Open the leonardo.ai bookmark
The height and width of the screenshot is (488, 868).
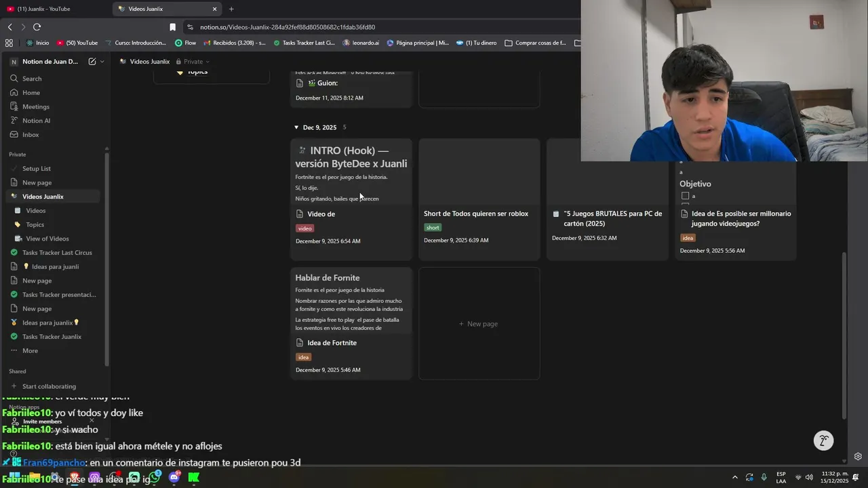click(x=361, y=43)
